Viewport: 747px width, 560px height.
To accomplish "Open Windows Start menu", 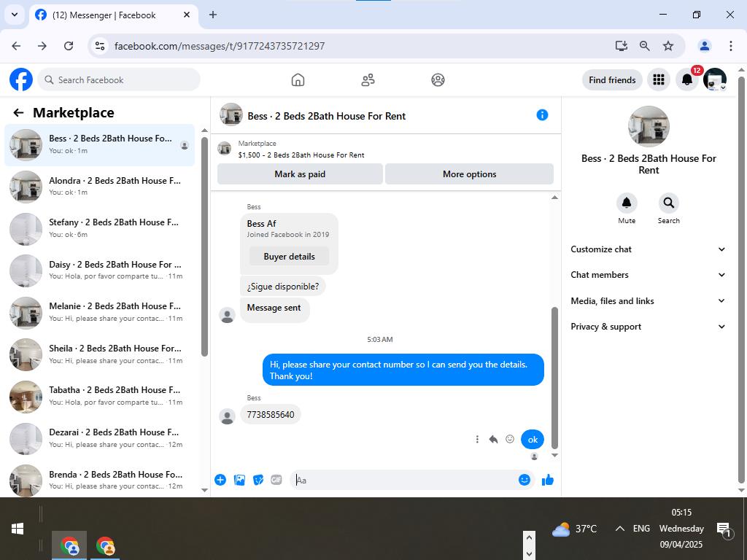I will [x=18, y=529].
